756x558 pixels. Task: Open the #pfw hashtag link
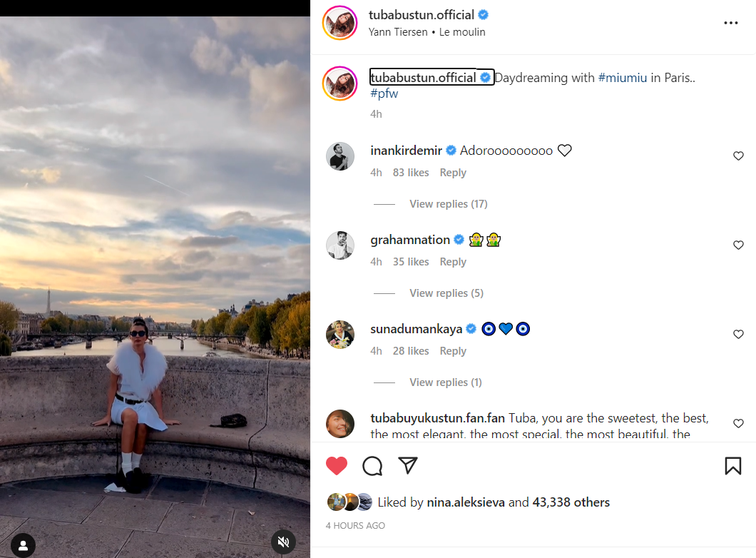(384, 94)
